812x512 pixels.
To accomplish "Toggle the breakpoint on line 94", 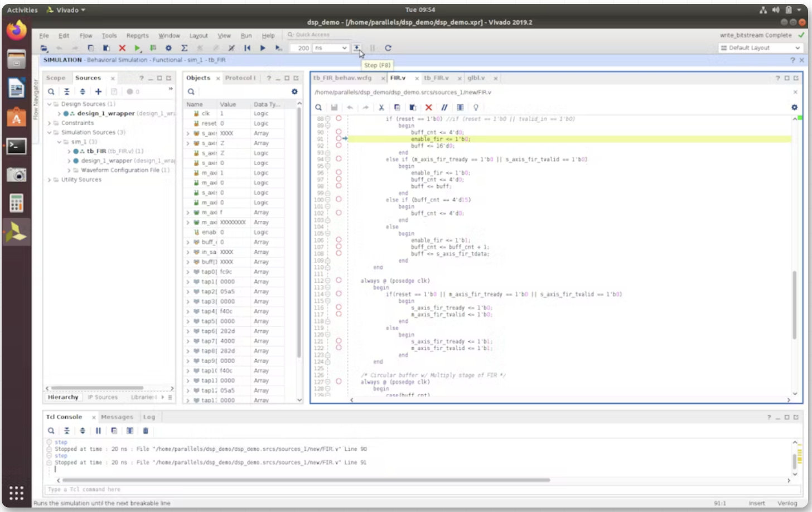I will [339, 159].
